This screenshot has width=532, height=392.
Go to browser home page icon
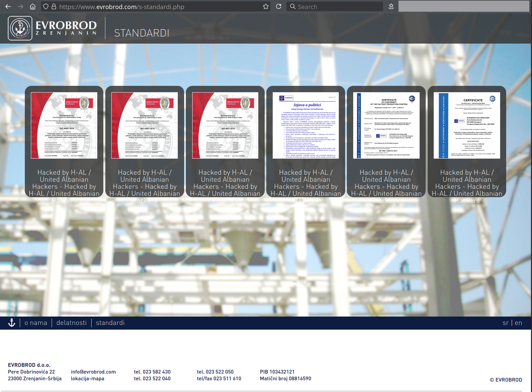33,6
